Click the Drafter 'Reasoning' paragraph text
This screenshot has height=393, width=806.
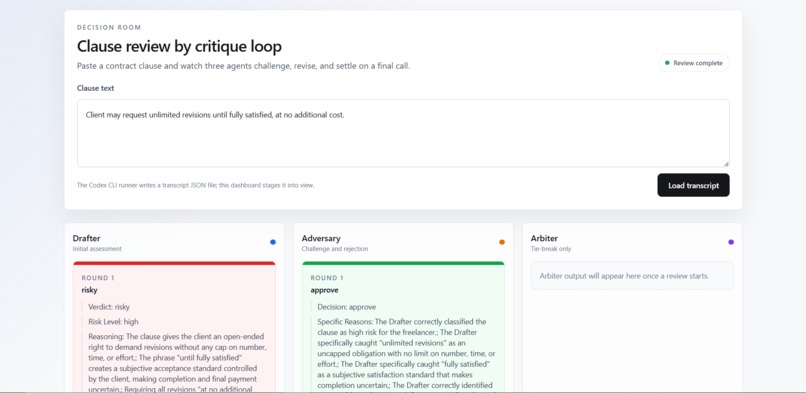tap(177, 362)
